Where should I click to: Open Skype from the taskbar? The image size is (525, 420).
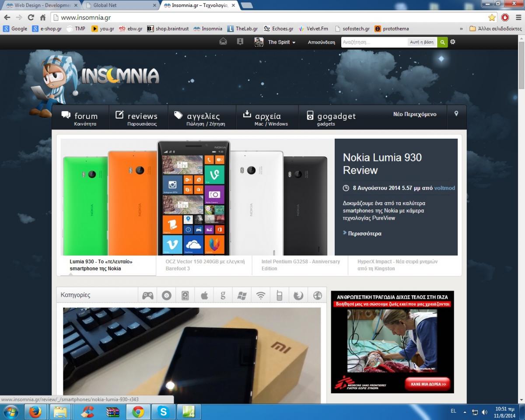click(164, 412)
